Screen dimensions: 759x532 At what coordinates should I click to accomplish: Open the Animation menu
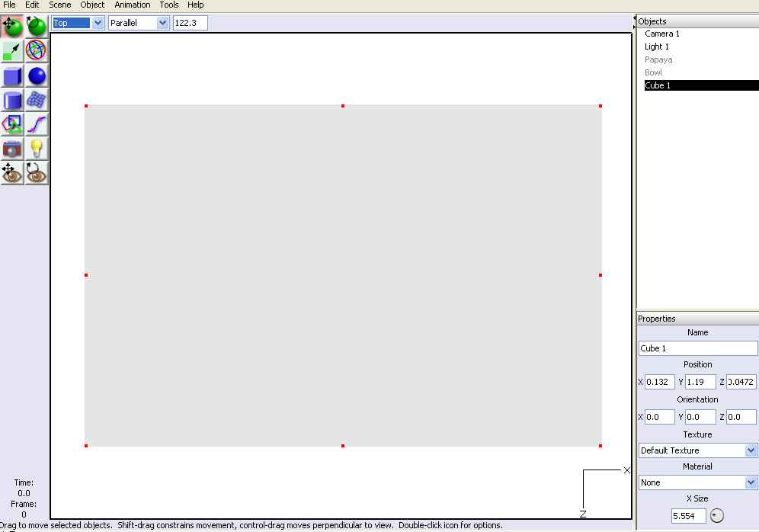coord(133,5)
